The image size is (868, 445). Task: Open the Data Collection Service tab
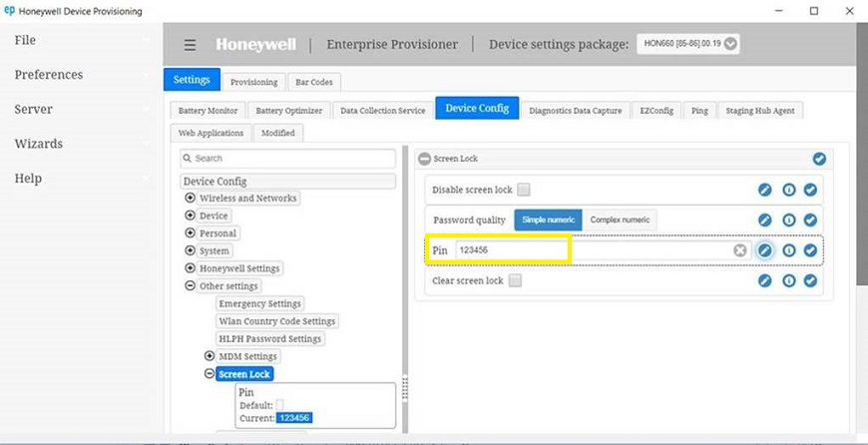[383, 110]
